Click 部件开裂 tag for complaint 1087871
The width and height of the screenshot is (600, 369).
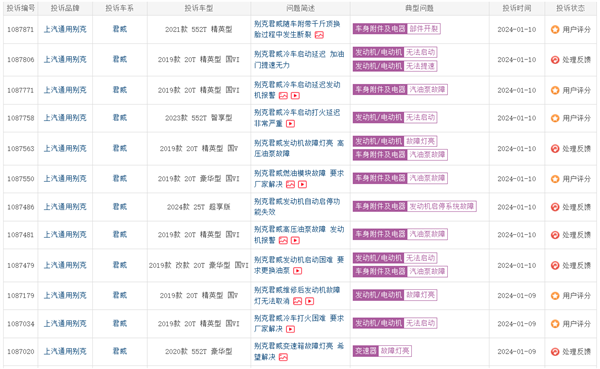click(424, 29)
